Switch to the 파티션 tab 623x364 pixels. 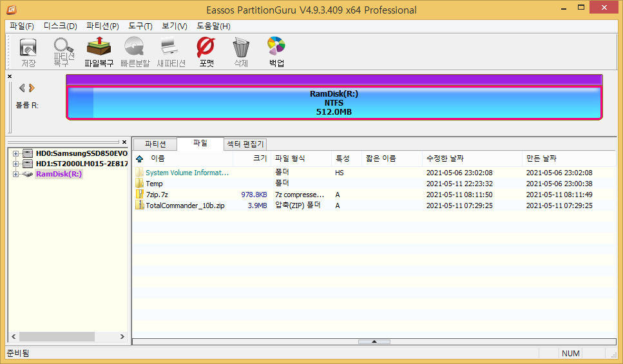(155, 144)
